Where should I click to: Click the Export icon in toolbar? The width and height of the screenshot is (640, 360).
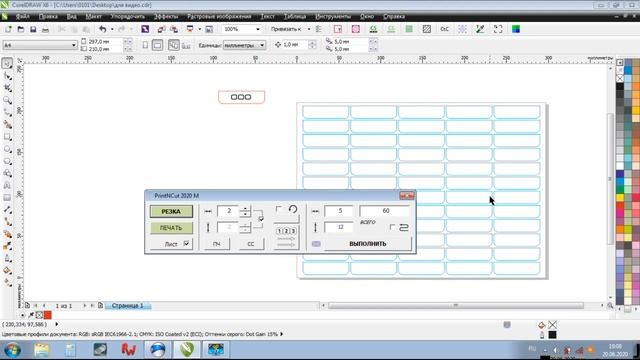(174, 29)
